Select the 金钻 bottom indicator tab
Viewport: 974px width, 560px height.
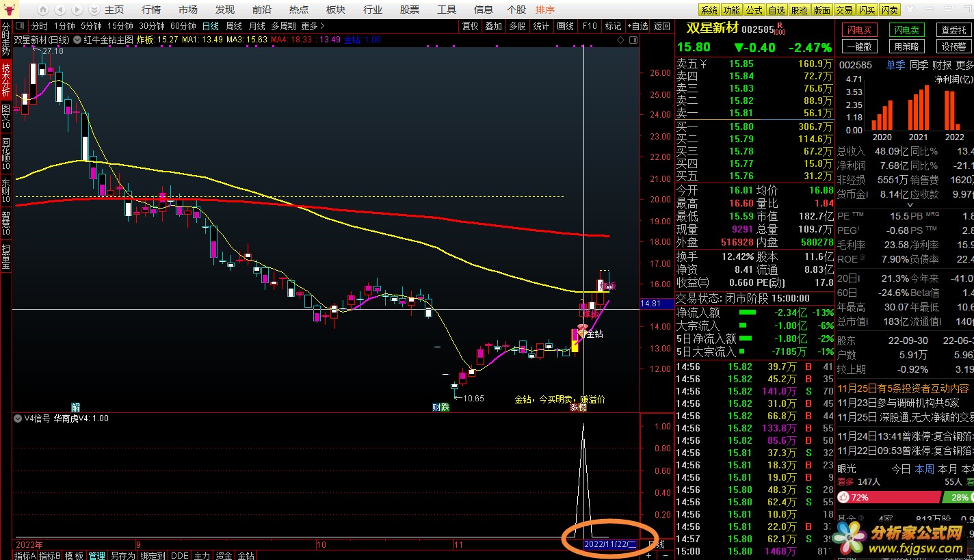[x=246, y=555]
